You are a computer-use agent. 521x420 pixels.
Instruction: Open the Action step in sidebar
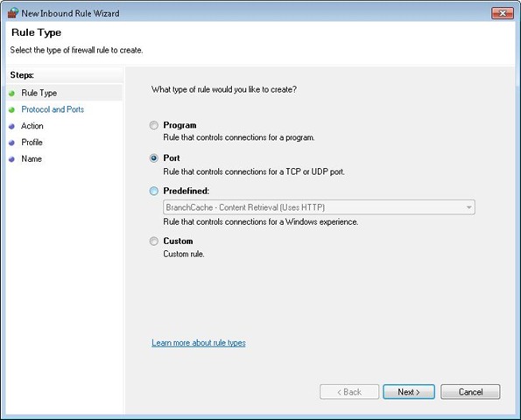32,126
